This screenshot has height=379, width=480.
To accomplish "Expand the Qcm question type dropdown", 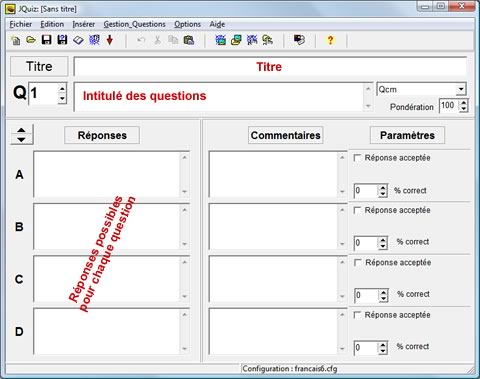I will pos(461,89).
